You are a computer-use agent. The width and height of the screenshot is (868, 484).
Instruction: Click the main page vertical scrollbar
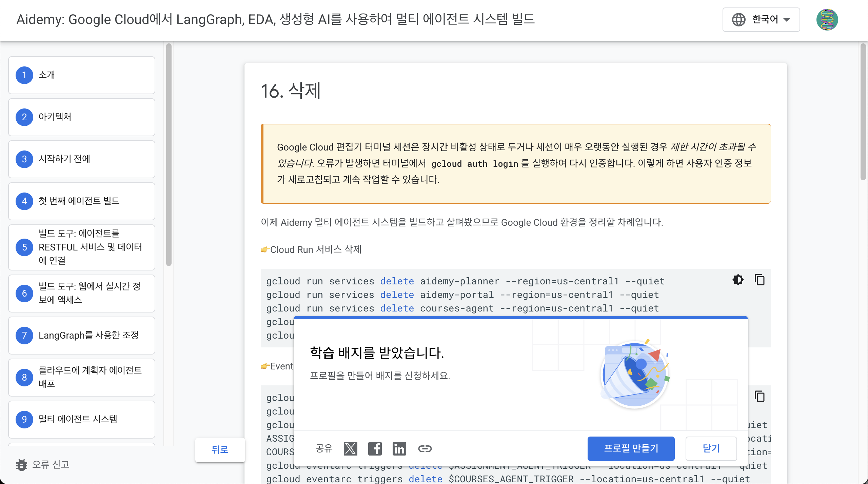pyautogui.click(x=863, y=112)
